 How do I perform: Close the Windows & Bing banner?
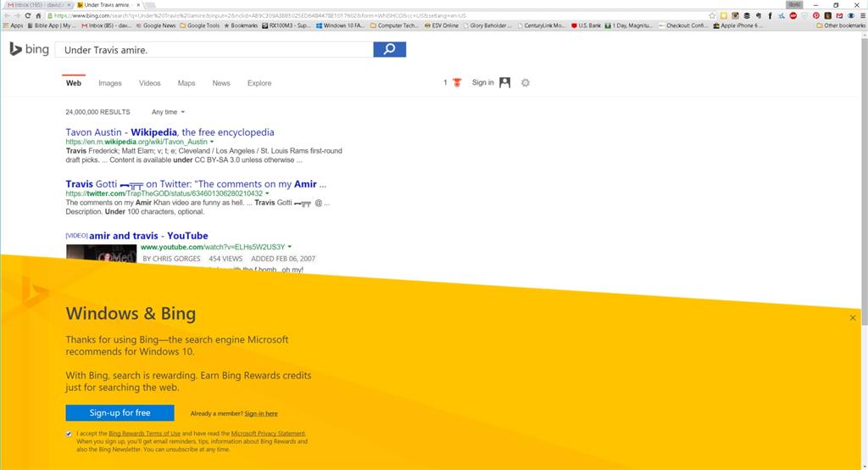pyautogui.click(x=853, y=317)
